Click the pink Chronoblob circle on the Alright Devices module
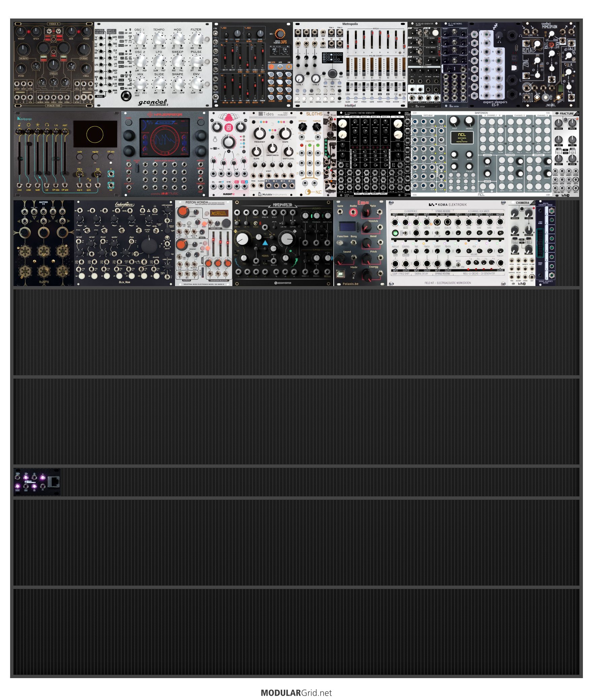593x700 pixels. click(x=229, y=128)
